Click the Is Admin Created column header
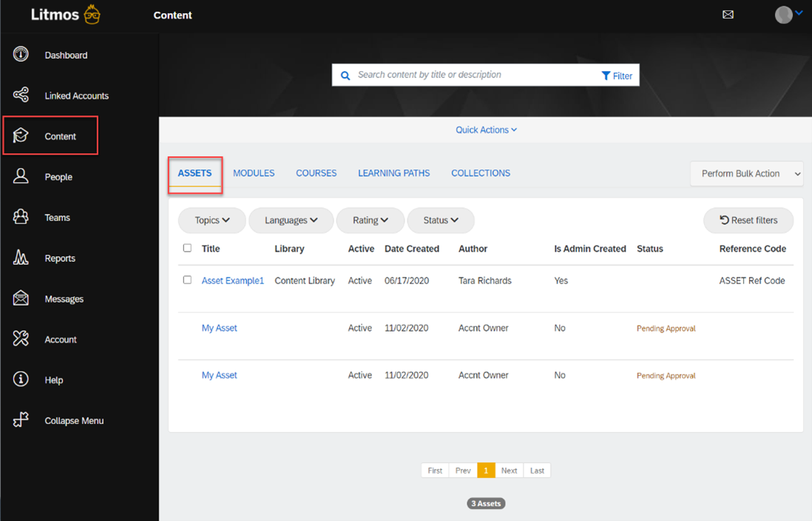 [590, 249]
